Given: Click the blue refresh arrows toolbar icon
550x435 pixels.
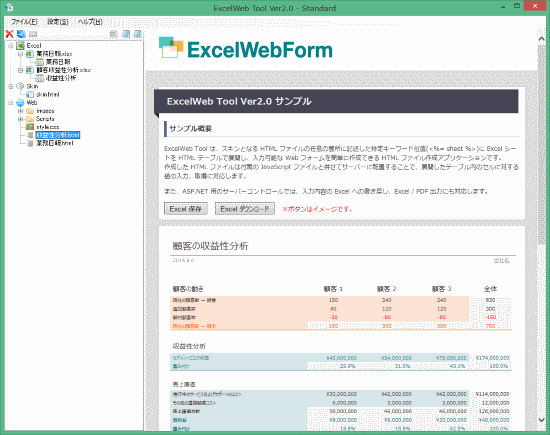Looking at the screenshot, I should [21, 34].
